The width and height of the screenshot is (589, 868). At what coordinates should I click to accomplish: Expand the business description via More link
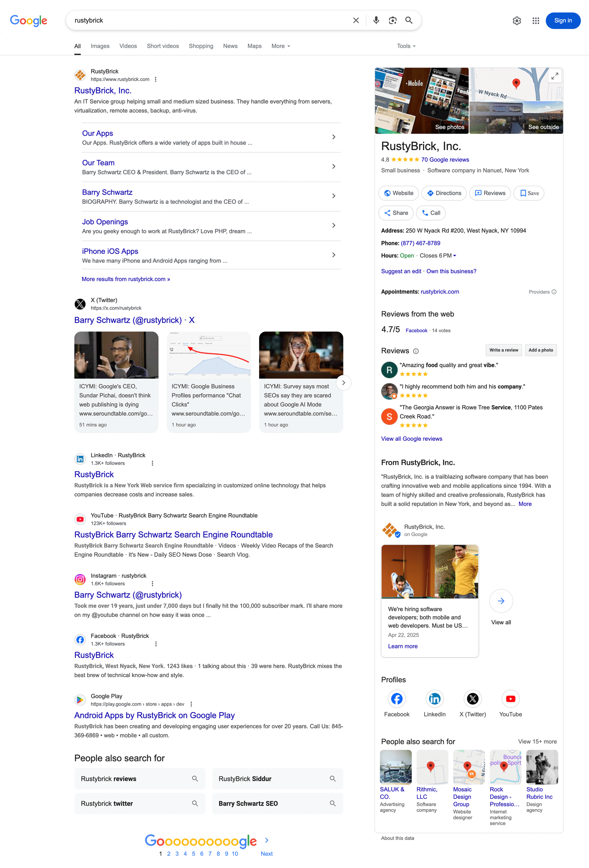coord(525,504)
